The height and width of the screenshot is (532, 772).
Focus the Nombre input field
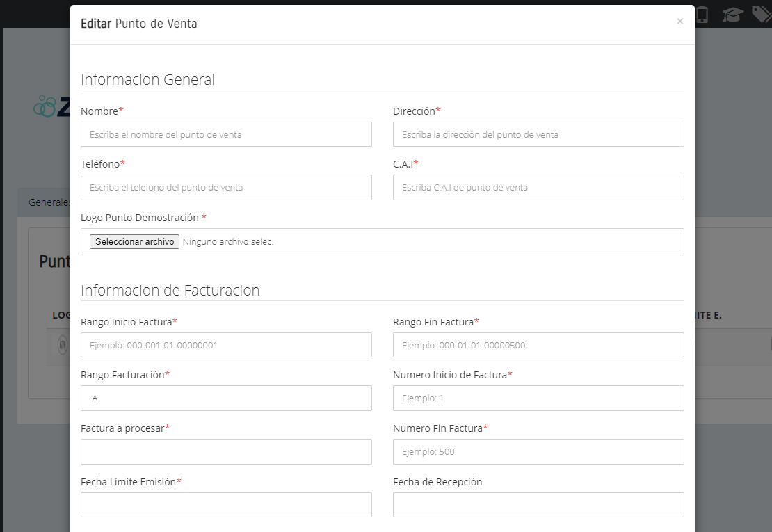point(226,134)
